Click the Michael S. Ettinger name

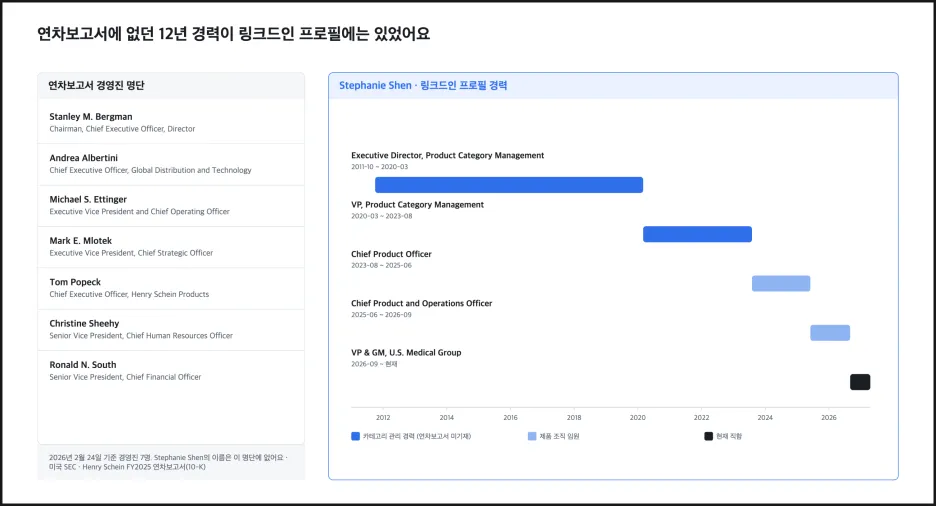(x=88, y=199)
